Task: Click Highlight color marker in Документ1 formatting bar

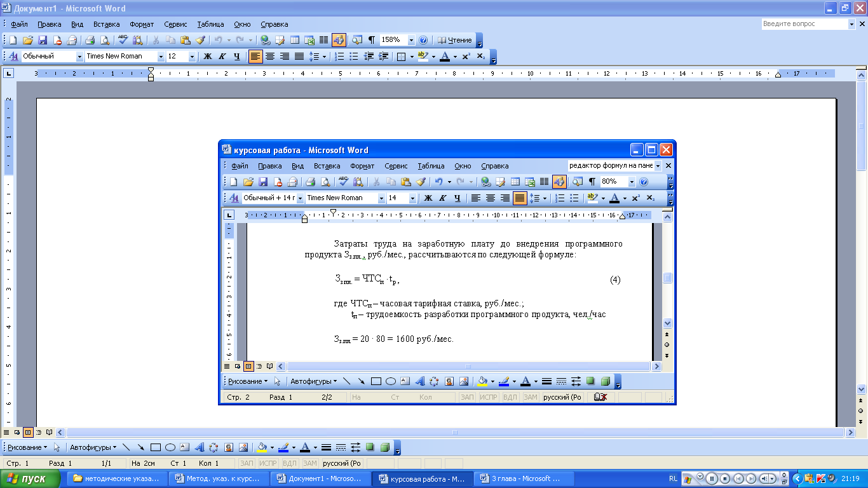Action: pyautogui.click(x=424, y=57)
